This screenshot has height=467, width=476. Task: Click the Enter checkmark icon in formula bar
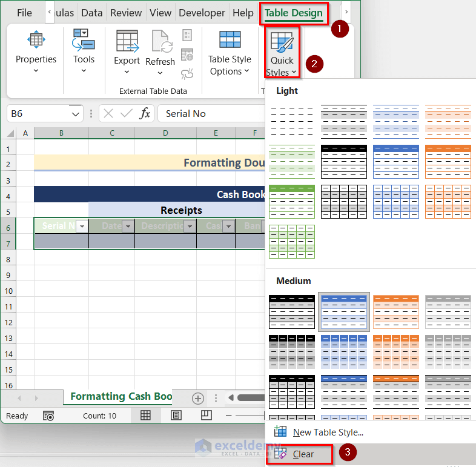126,113
